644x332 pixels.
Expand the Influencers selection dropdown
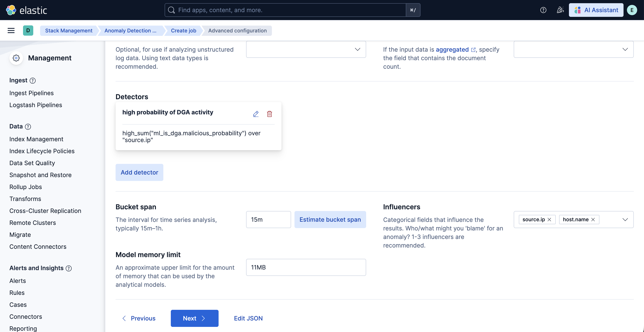(x=625, y=219)
